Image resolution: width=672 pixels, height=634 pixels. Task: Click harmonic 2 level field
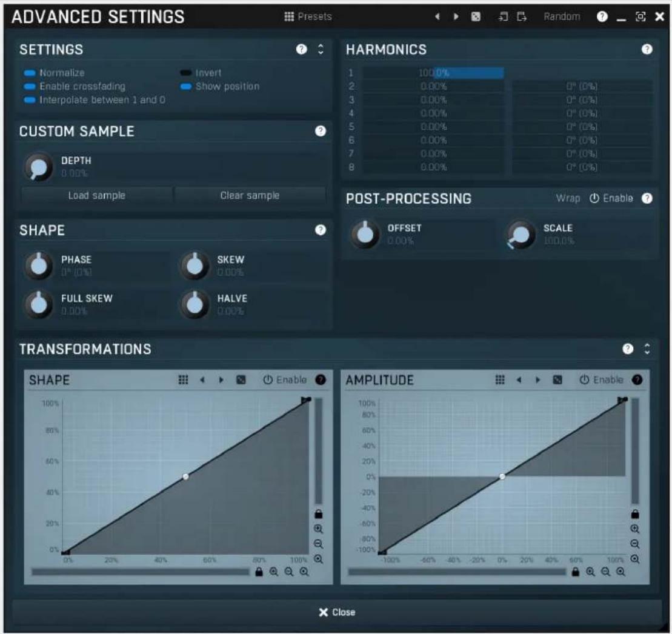(433, 86)
